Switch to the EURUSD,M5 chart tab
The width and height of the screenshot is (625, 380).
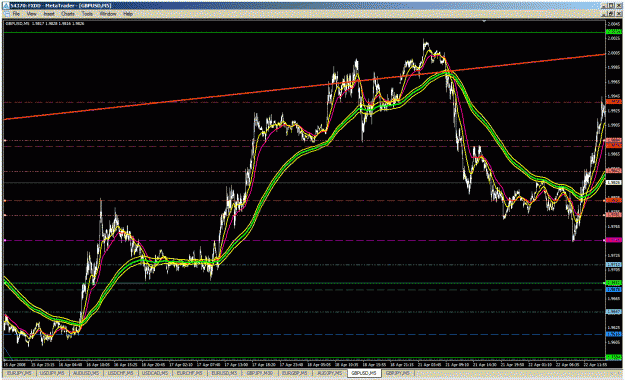click(225, 373)
